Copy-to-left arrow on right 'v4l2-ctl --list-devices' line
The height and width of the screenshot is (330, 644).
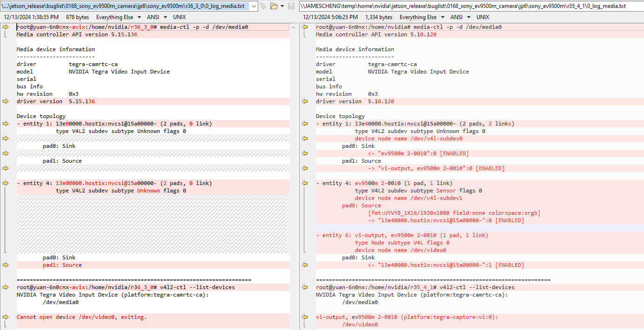pos(305,287)
